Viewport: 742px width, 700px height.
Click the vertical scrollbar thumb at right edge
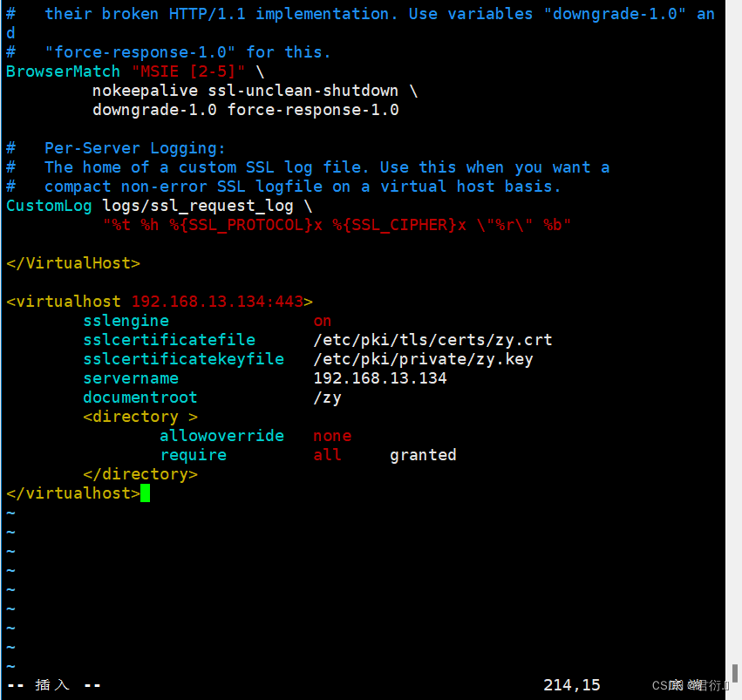click(x=734, y=674)
